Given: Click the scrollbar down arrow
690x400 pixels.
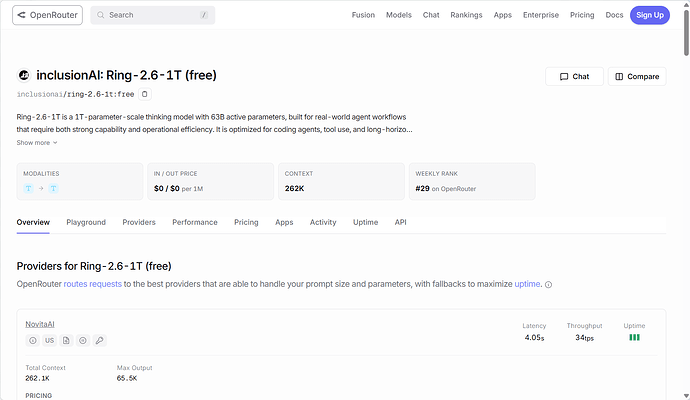Looking at the screenshot, I should pos(686,396).
